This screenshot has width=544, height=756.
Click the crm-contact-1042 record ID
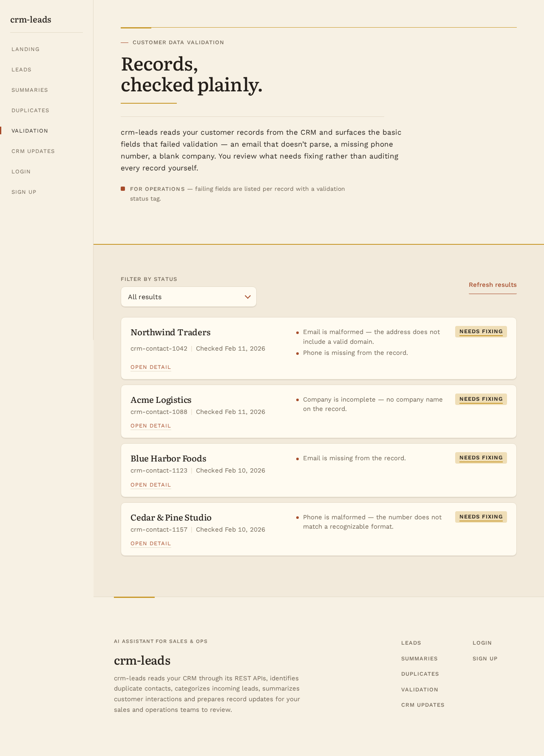tap(159, 348)
